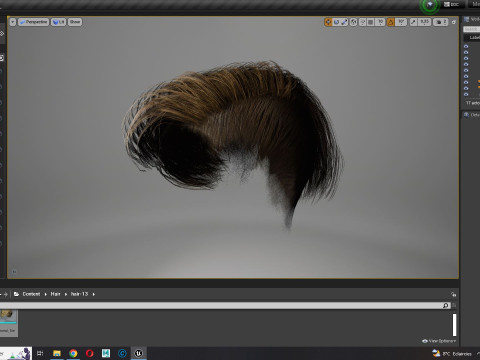The image size is (480, 360).
Task: Expand subfolder arrow after hair-13
Action: click(x=94, y=294)
